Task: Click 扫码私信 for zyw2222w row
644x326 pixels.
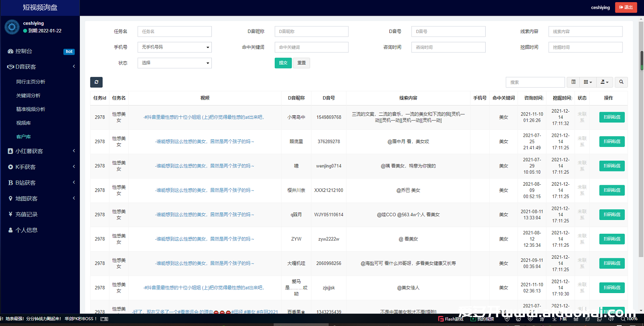Action: pyautogui.click(x=612, y=239)
